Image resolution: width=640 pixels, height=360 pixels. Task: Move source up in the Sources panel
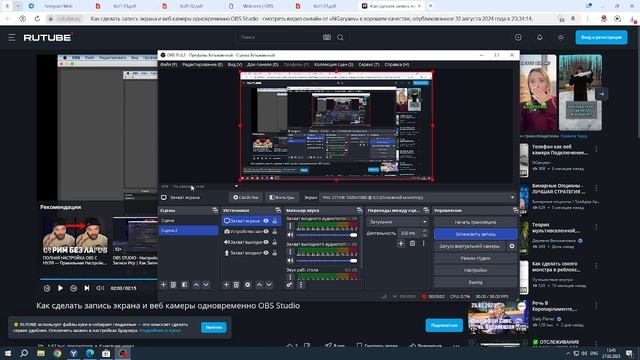[259, 284]
